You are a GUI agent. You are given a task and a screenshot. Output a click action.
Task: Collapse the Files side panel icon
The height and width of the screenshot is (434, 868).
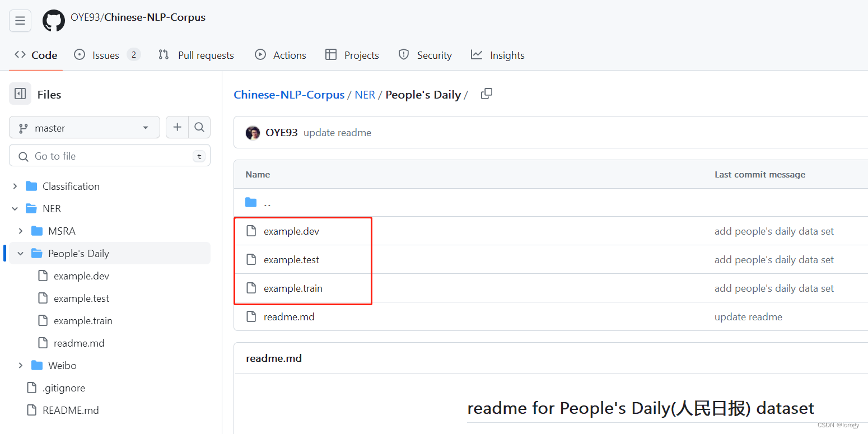[x=20, y=94]
